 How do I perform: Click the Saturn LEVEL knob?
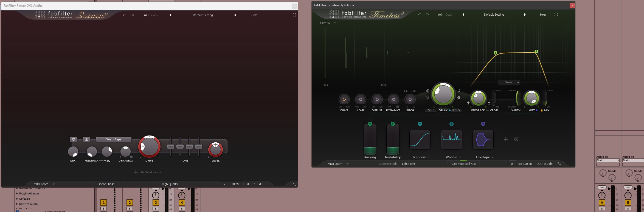click(216, 149)
